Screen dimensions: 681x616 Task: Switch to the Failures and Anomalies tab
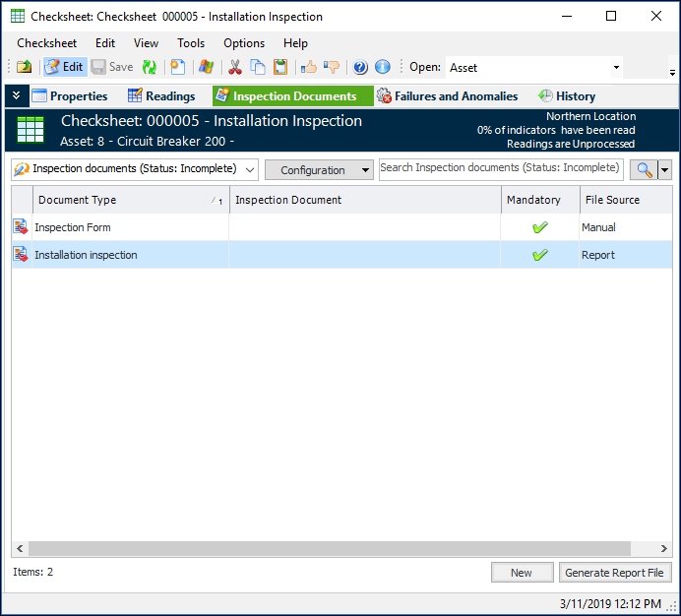pos(448,95)
